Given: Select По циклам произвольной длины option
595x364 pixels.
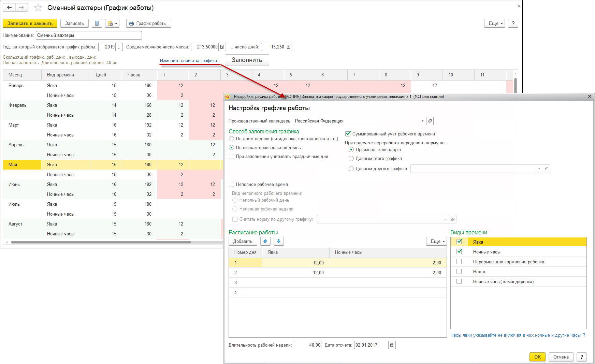Looking at the screenshot, I should click(232, 148).
